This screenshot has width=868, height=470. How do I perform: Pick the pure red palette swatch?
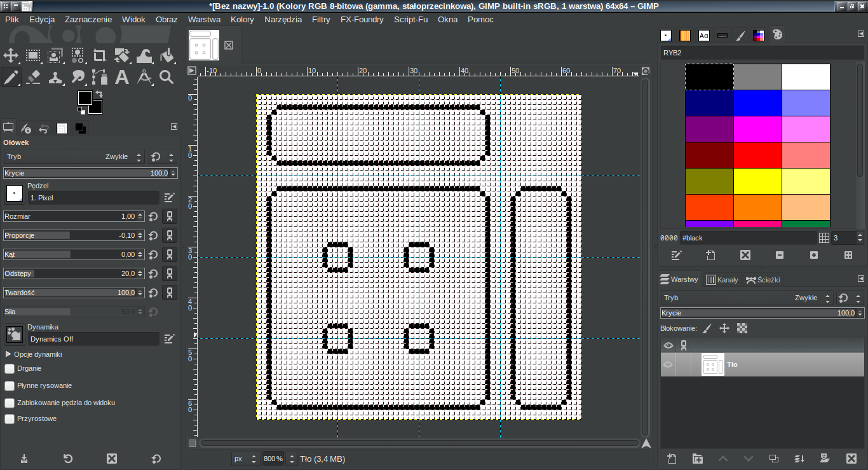[x=757, y=155]
